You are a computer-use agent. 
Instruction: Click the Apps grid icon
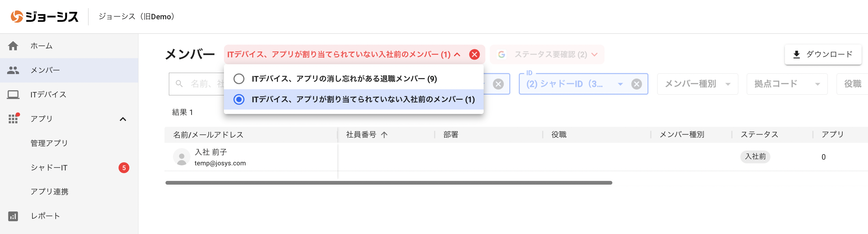(13, 119)
